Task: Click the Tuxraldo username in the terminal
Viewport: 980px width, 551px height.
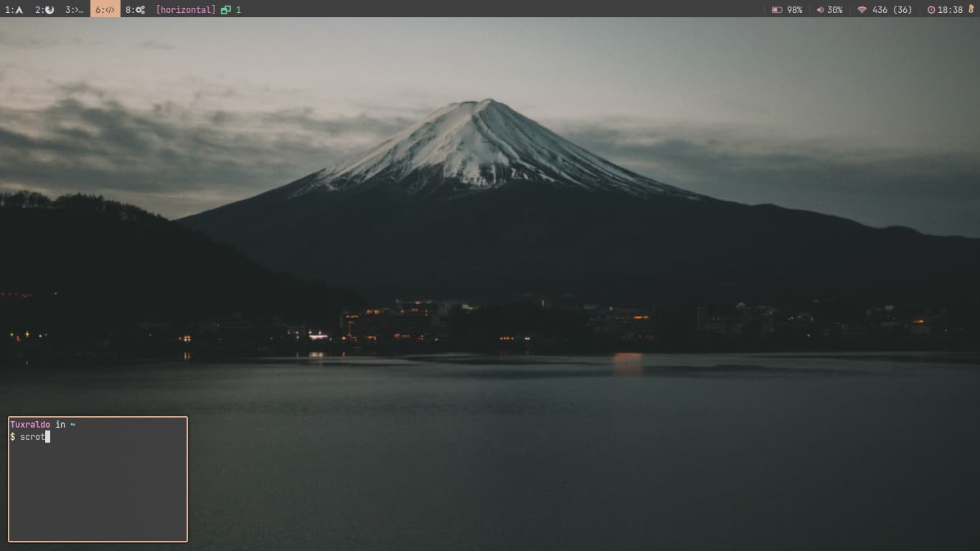Action: click(x=30, y=425)
